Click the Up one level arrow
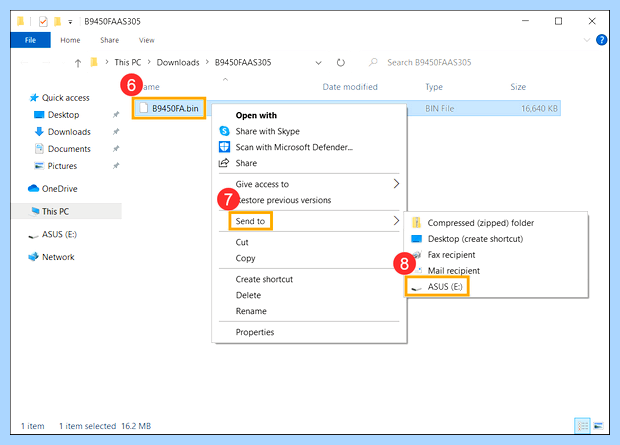This screenshot has width=620, height=445. pyautogui.click(x=78, y=62)
